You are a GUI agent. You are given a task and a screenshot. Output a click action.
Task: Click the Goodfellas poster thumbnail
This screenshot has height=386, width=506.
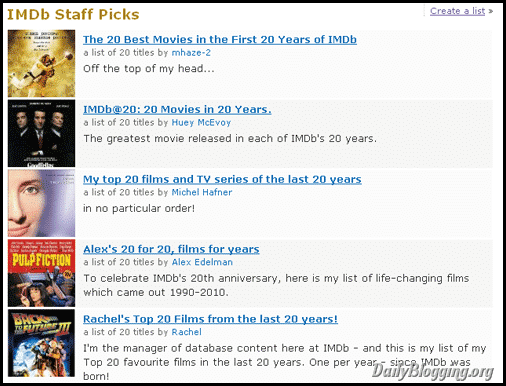(x=41, y=133)
